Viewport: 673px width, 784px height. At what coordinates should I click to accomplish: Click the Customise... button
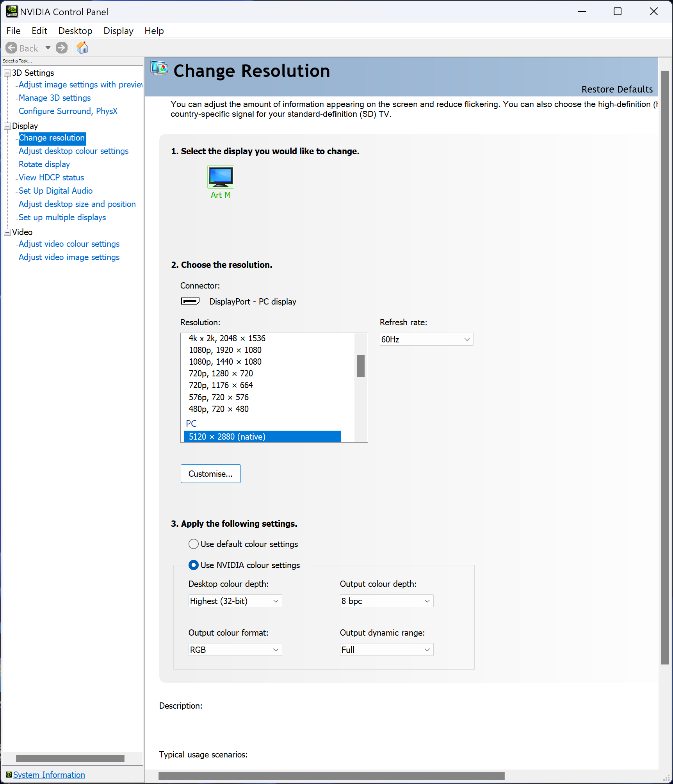[x=211, y=474]
